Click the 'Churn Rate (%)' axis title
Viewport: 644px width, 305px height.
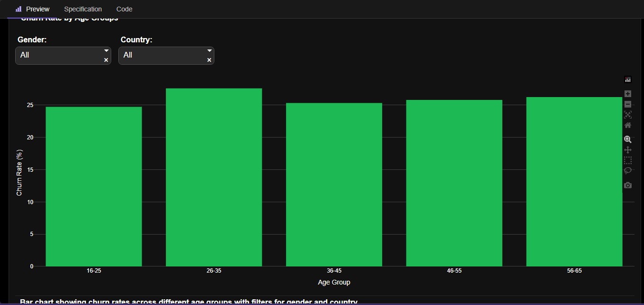pos(19,172)
